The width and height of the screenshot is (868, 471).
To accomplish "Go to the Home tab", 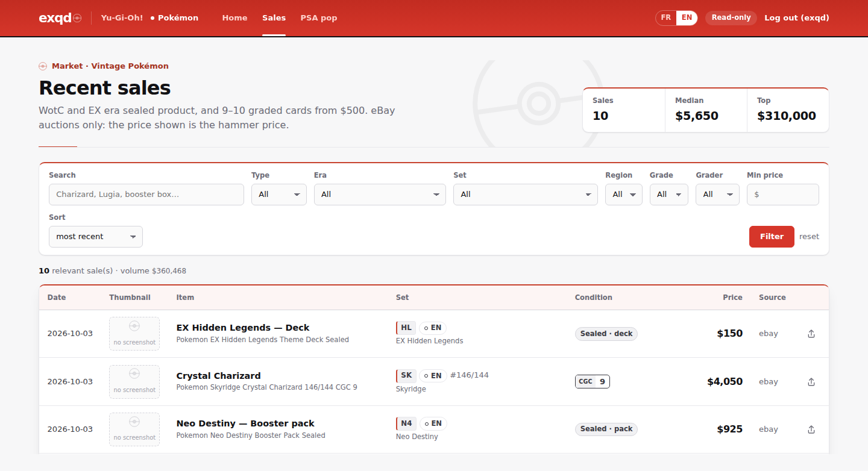I will 234,18.
